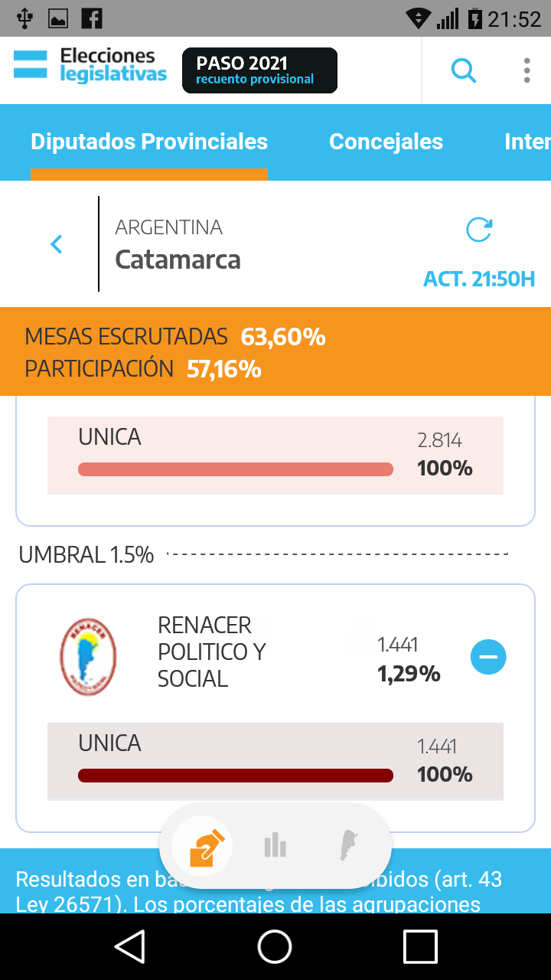The image size is (551, 980).
Task: Switch to the bar chart view
Action: coord(275,846)
